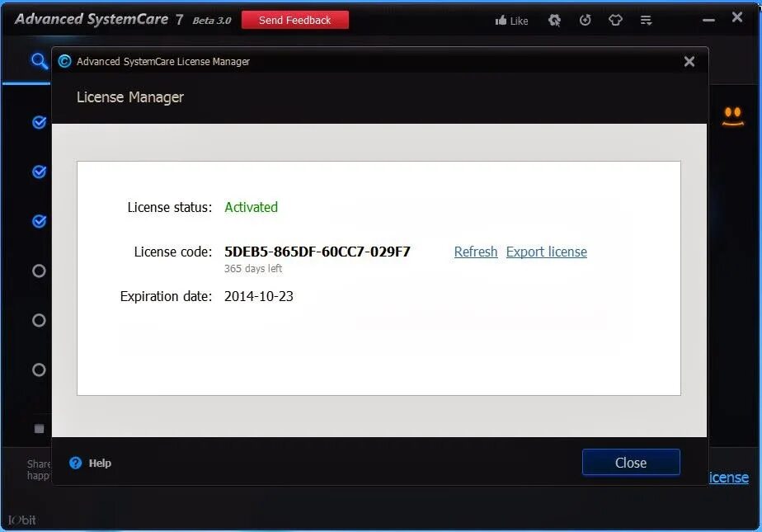Click the IObit logo
The height and width of the screenshot is (532, 762).
(22, 520)
